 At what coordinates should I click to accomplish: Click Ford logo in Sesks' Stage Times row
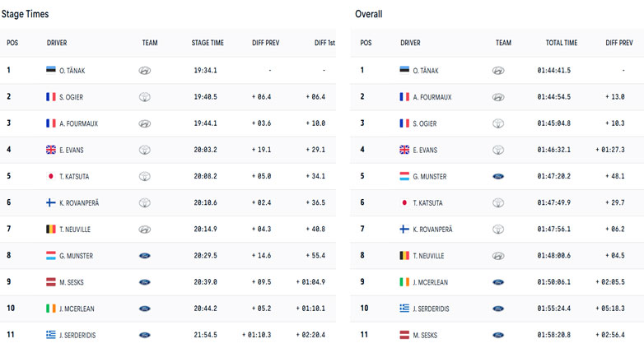tap(145, 281)
